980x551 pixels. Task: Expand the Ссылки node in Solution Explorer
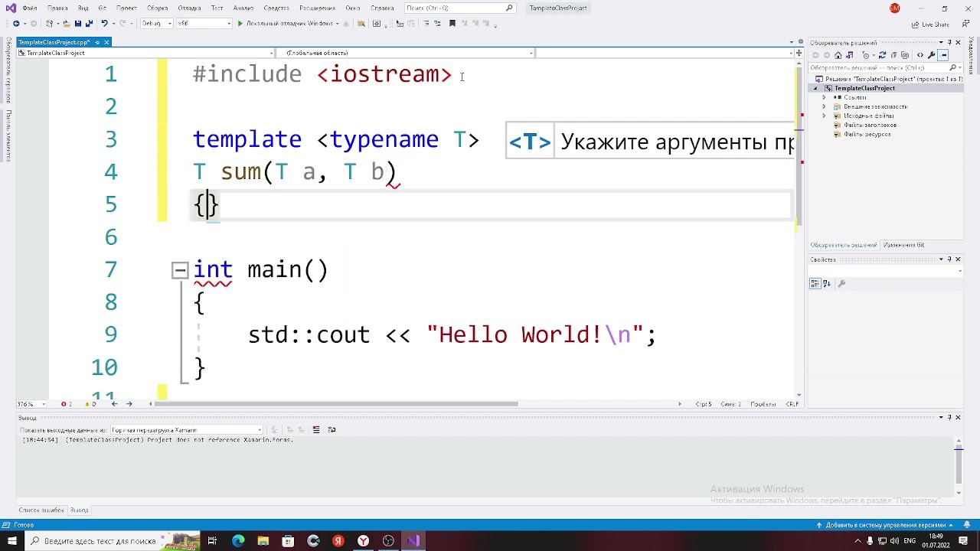click(825, 97)
